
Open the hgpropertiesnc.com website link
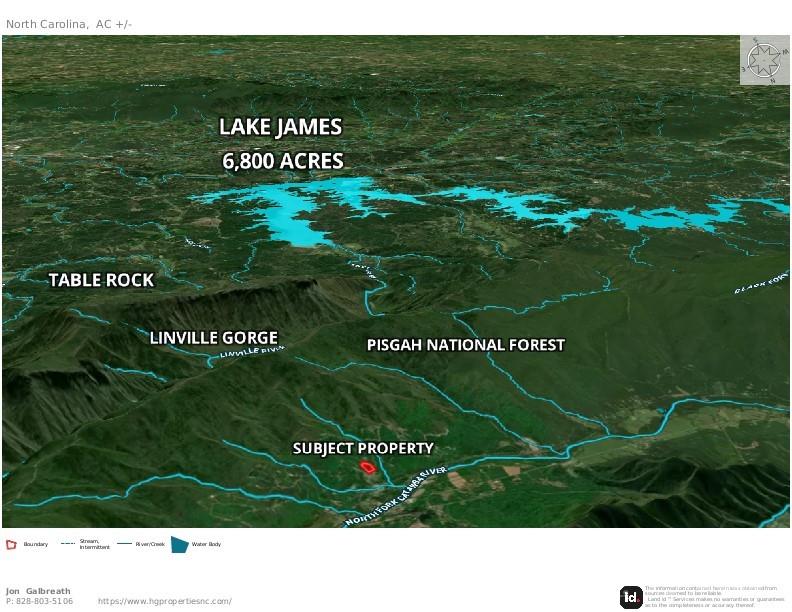165,601
